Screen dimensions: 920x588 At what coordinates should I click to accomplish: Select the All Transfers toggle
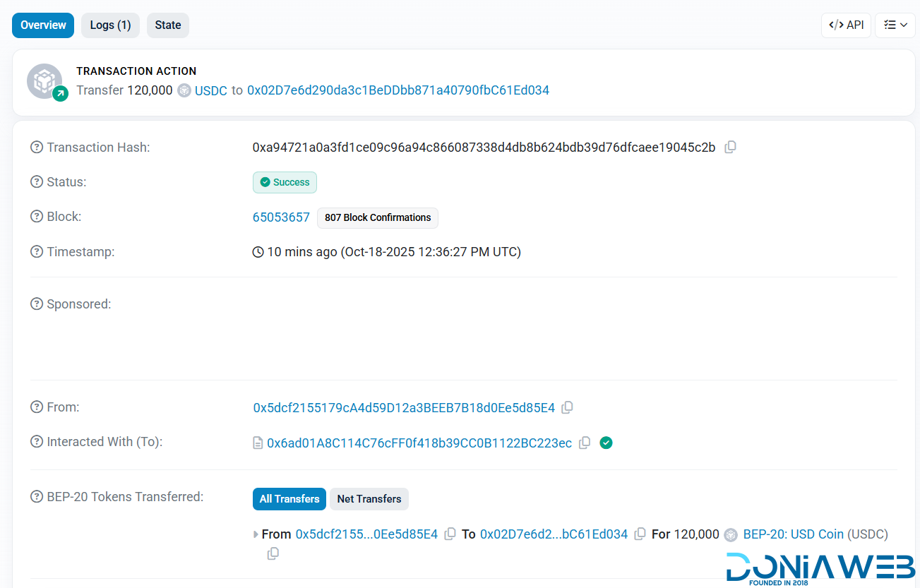(289, 499)
